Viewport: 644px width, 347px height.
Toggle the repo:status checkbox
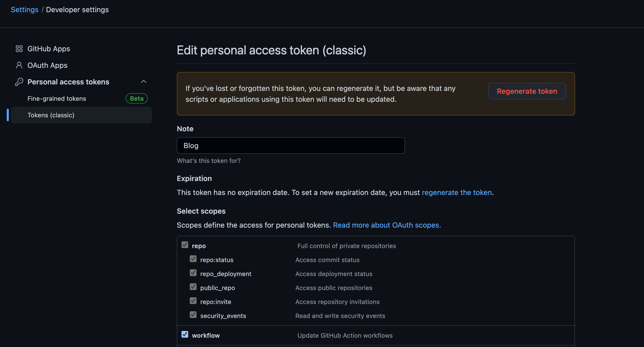tap(193, 259)
